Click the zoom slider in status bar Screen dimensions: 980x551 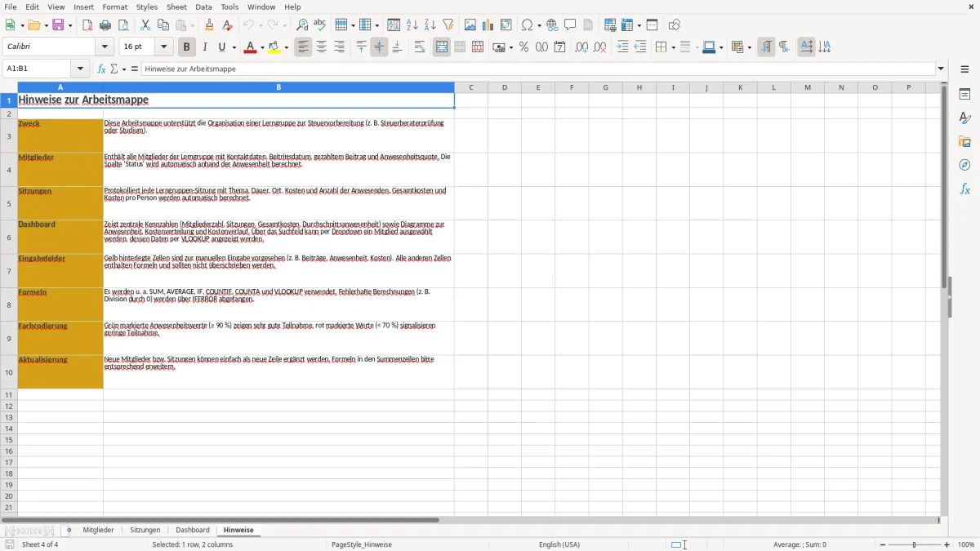(915, 544)
